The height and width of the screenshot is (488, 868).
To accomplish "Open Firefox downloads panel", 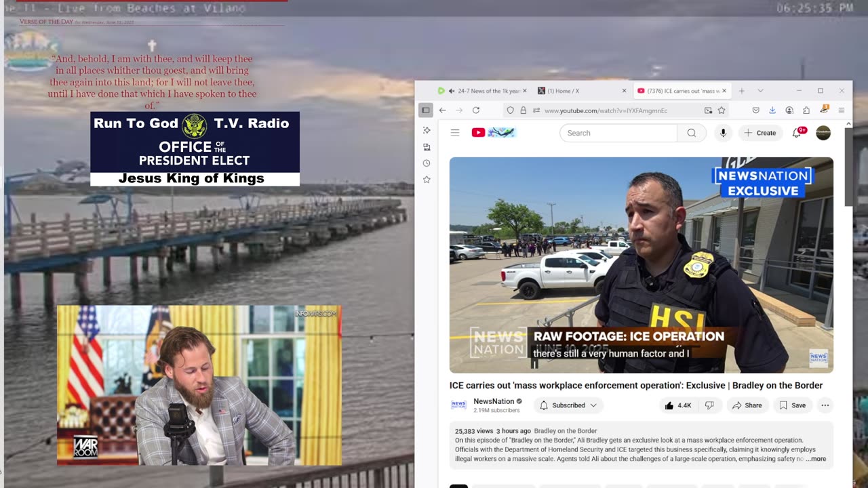I will tap(772, 110).
